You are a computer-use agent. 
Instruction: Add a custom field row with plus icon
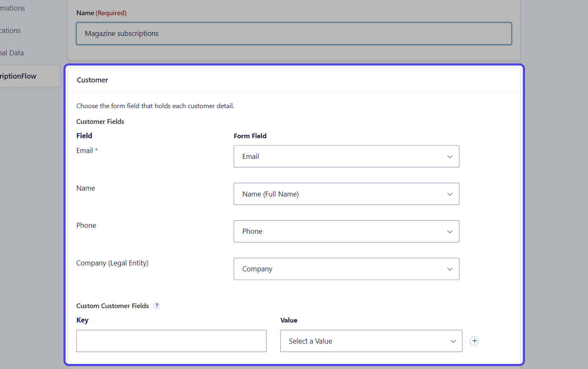click(474, 341)
